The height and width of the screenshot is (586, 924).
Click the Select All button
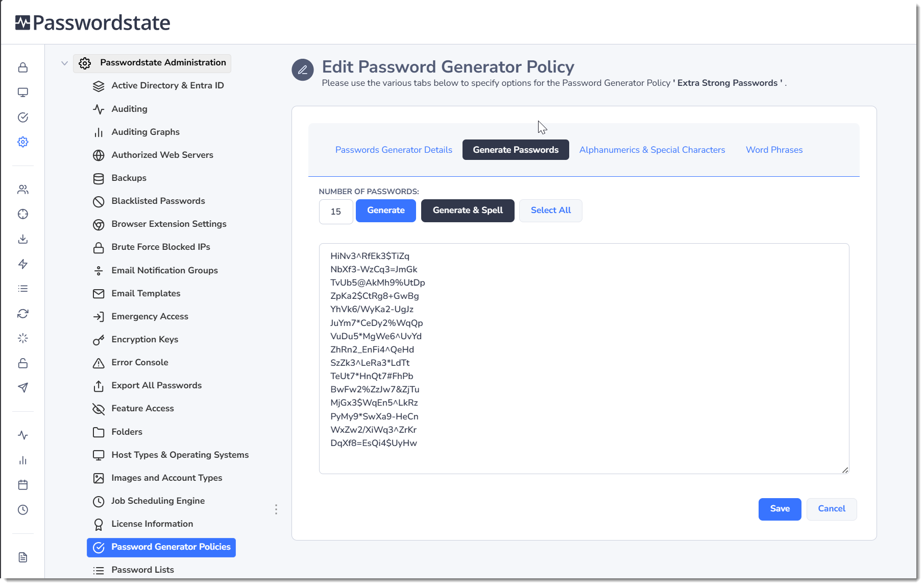(551, 210)
